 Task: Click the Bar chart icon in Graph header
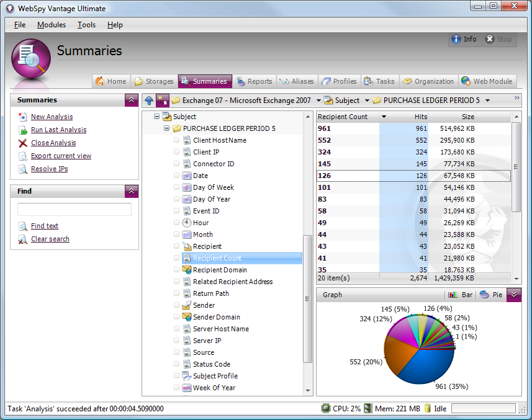[453, 295]
